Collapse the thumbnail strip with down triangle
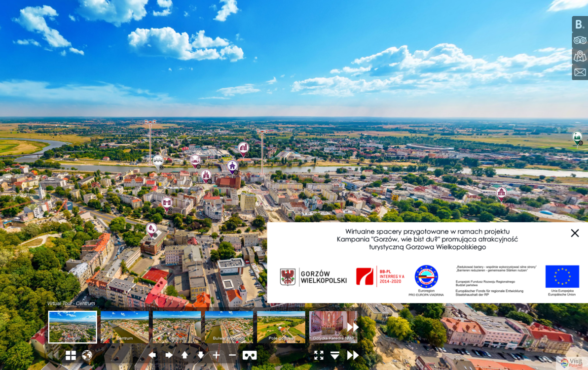This screenshot has height=370, width=588. tap(335, 355)
